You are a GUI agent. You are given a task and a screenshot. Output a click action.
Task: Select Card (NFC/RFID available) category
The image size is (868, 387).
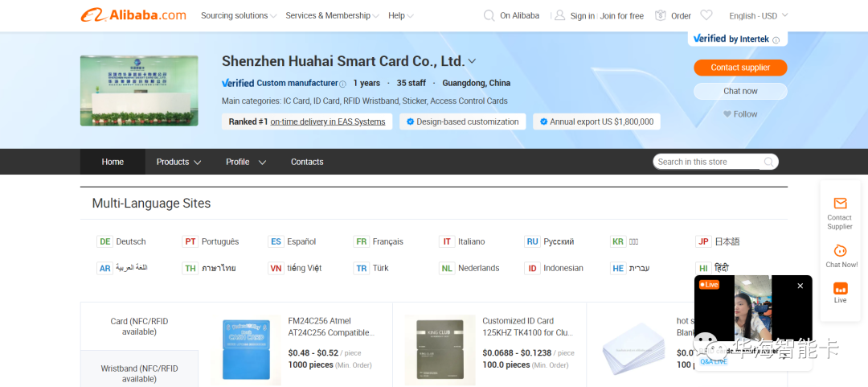tap(140, 327)
